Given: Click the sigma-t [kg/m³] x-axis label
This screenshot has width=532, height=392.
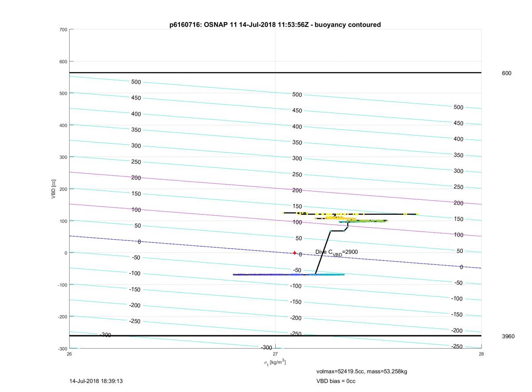Looking at the screenshot, I should tap(275, 362).
